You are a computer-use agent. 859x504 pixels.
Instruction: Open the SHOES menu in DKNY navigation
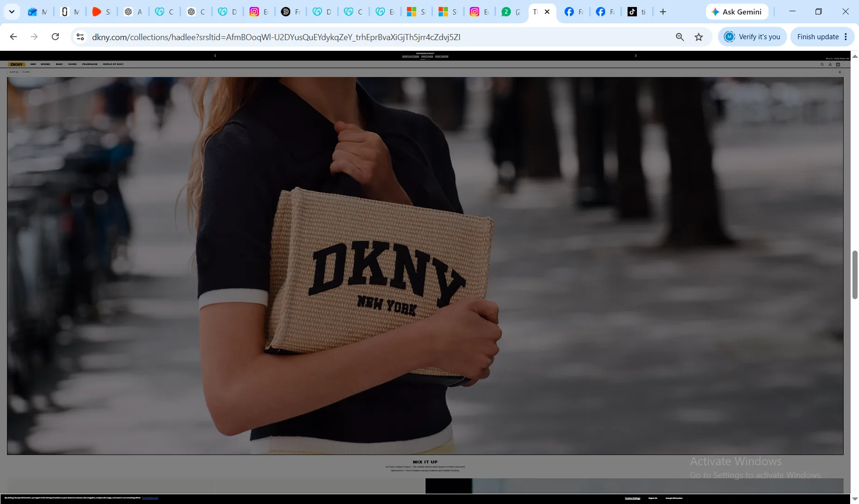tap(72, 64)
